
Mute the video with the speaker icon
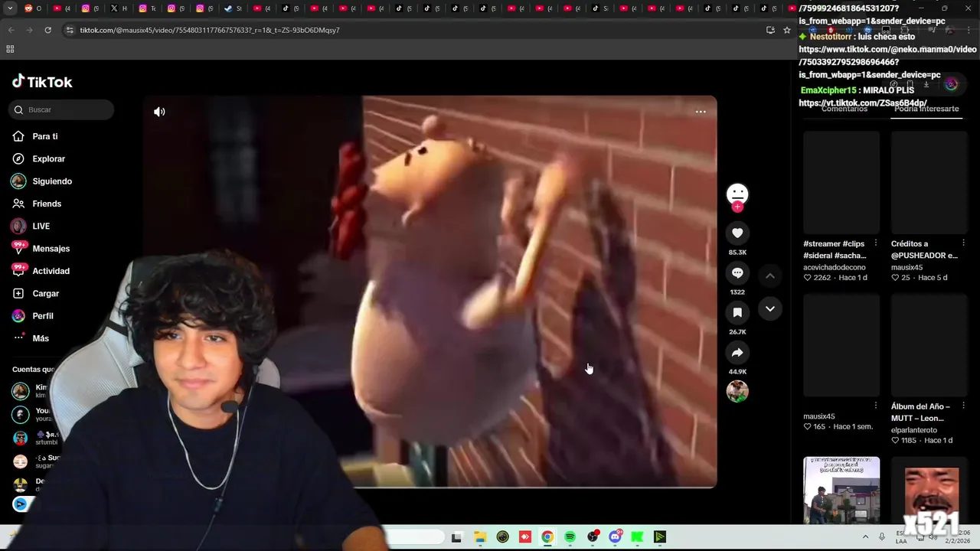(159, 112)
